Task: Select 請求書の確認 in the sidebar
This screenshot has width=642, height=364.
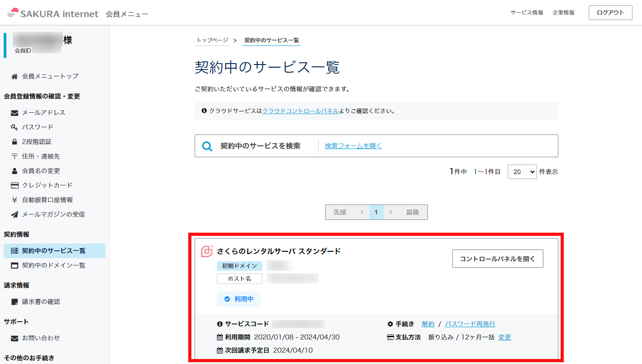Action: tap(41, 302)
